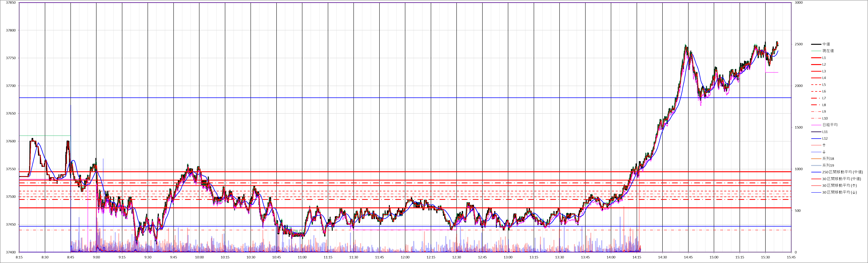
Task: Click the 37850 left axis label
Action: [11, 3]
